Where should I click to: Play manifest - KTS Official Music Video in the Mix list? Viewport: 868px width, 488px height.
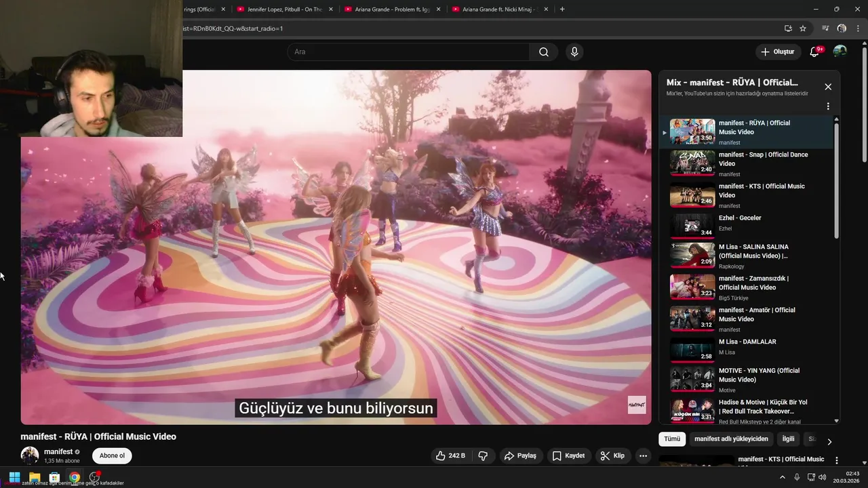(746, 195)
